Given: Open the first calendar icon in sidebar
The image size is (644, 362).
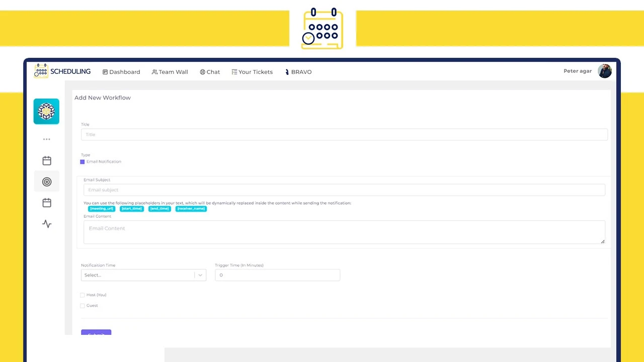Looking at the screenshot, I should pyautogui.click(x=47, y=161).
